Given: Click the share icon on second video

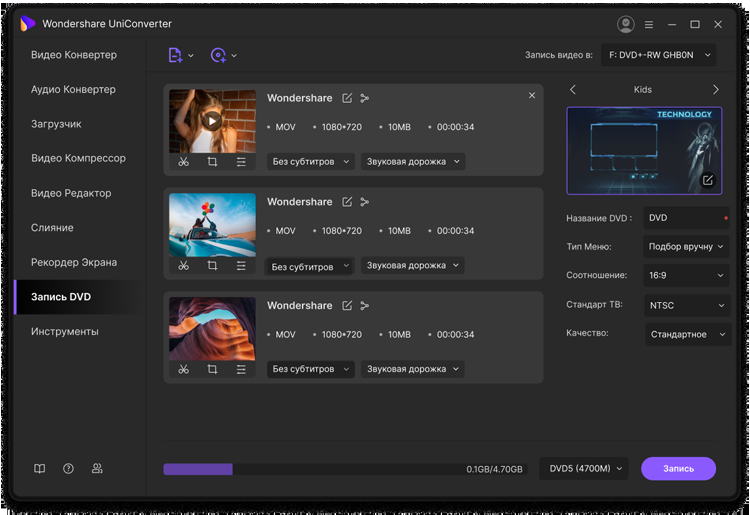Looking at the screenshot, I should click(364, 202).
